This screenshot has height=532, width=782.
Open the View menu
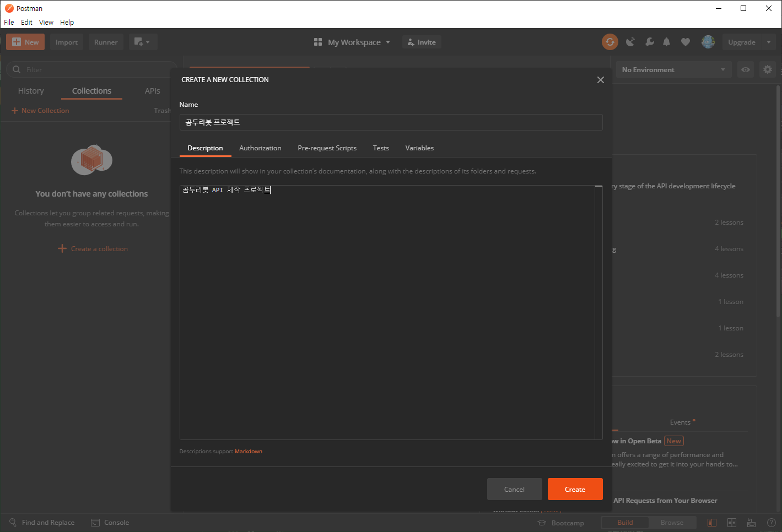46,23
